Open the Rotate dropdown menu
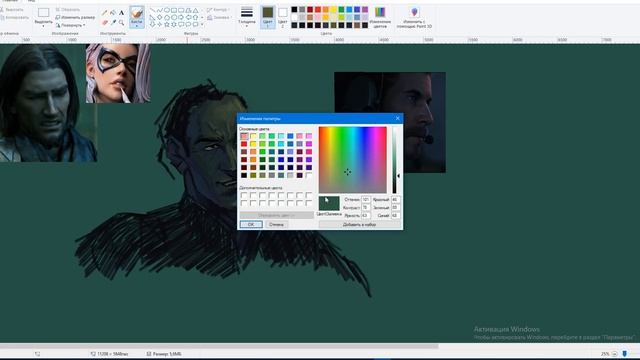 tap(70, 25)
